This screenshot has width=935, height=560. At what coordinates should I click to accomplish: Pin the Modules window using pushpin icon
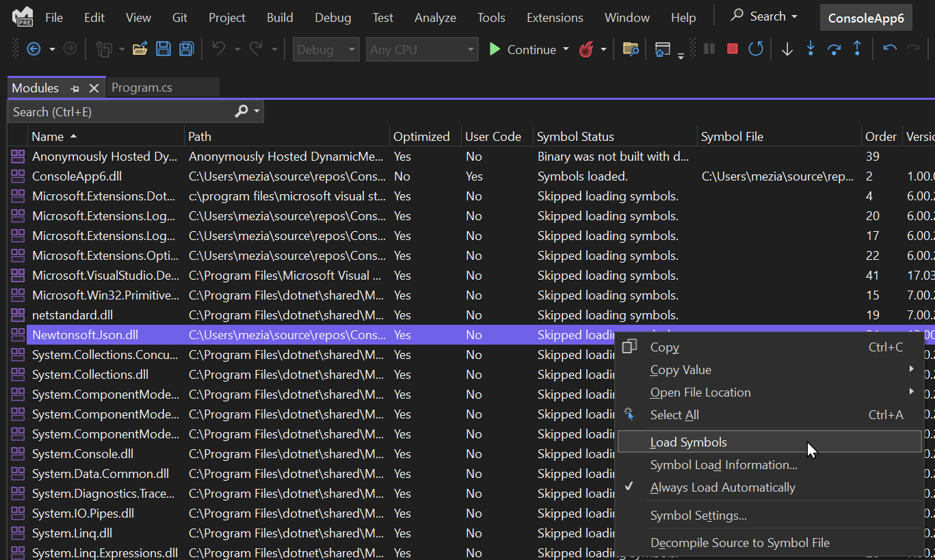75,88
